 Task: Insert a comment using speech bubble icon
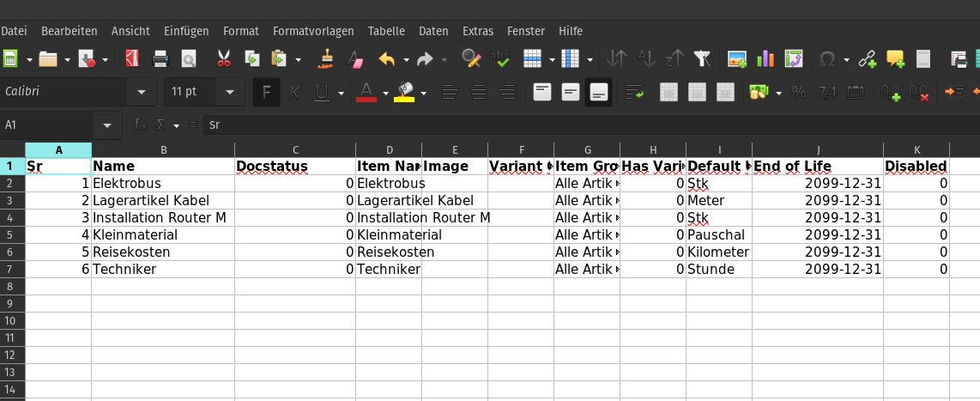(895, 59)
